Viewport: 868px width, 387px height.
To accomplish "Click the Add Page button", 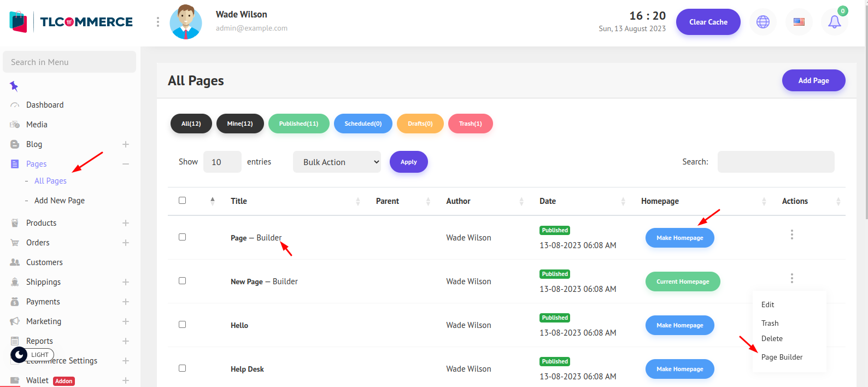I will [x=813, y=80].
